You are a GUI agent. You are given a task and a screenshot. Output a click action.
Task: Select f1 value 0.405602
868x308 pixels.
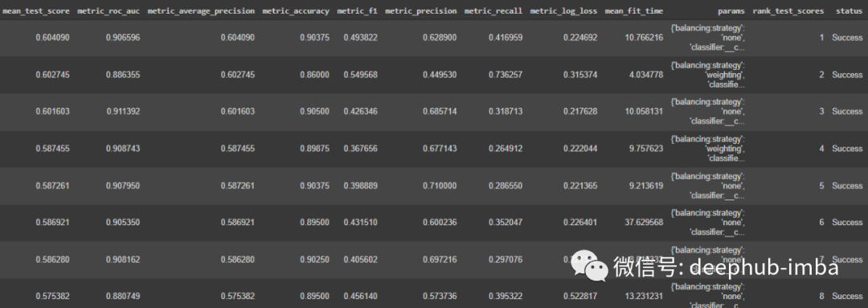click(x=360, y=259)
